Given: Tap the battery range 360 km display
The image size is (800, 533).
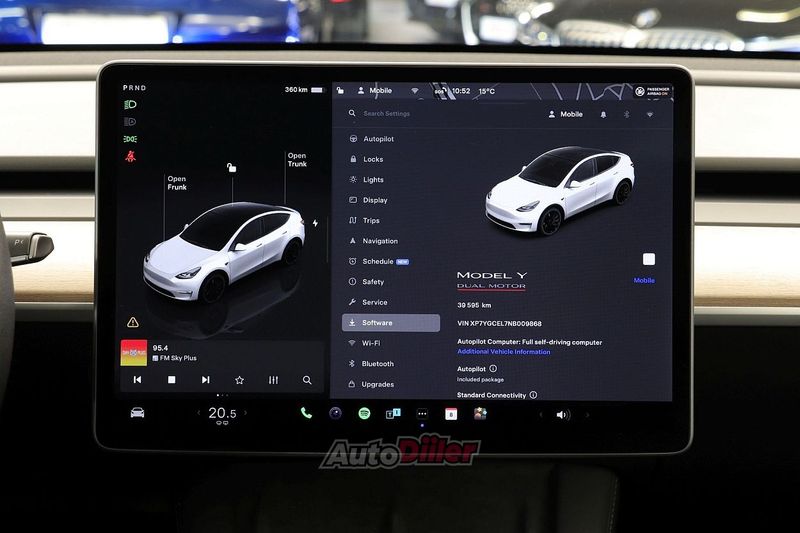Looking at the screenshot, I should coord(304,90).
